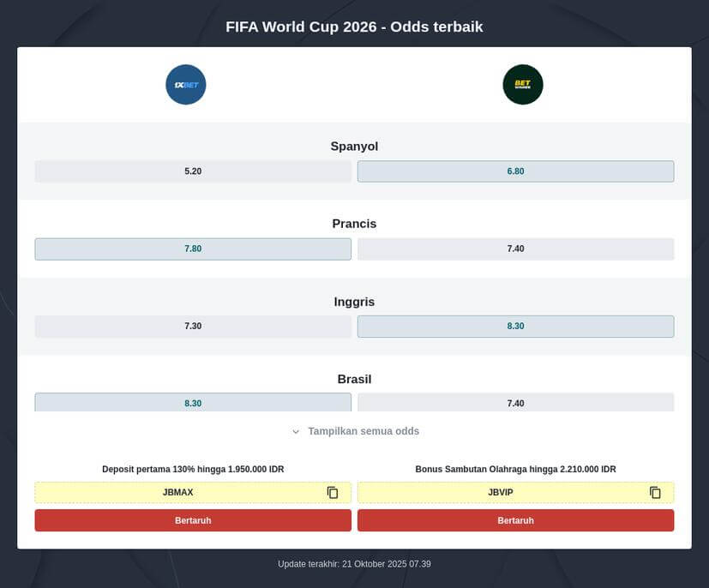Select Brasil odds 7.40

point(515,403)
